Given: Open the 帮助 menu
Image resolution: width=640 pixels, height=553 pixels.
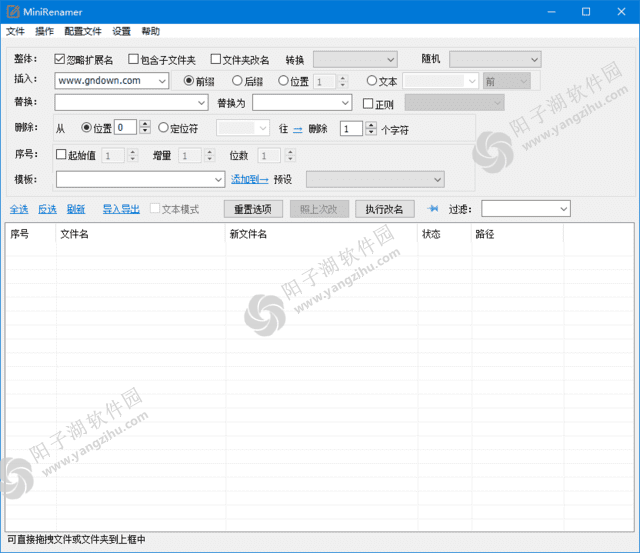Looking at the screenshot, I should pyautogui.click(x=151, y=31).
